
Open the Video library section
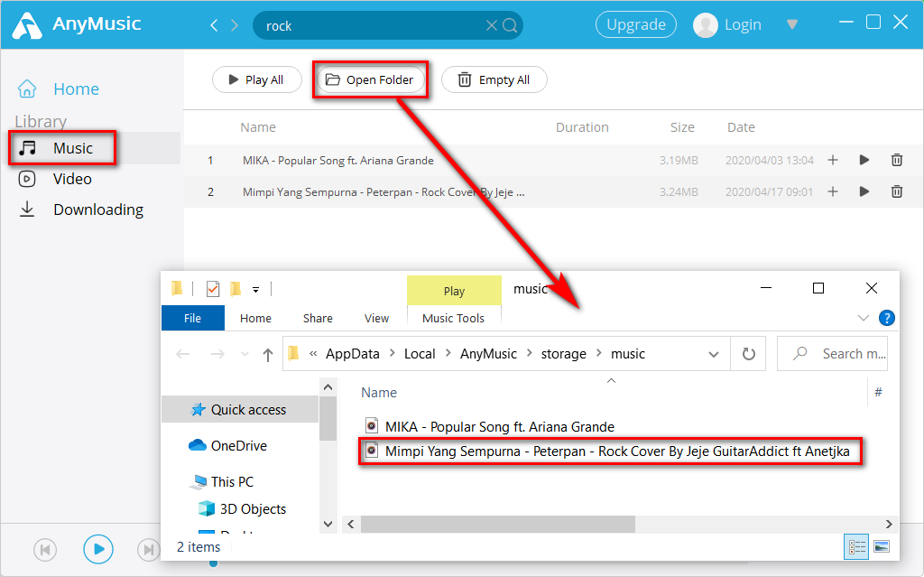[x=72, y=179]
